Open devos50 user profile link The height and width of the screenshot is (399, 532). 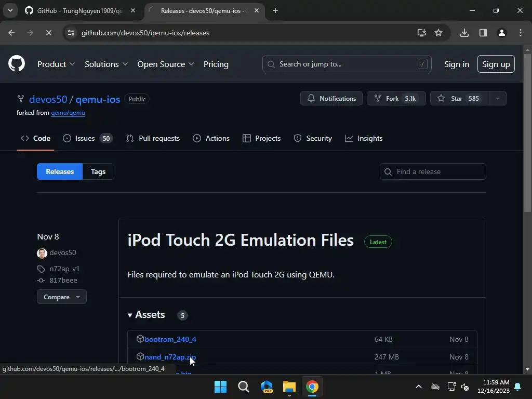point(48,99)
